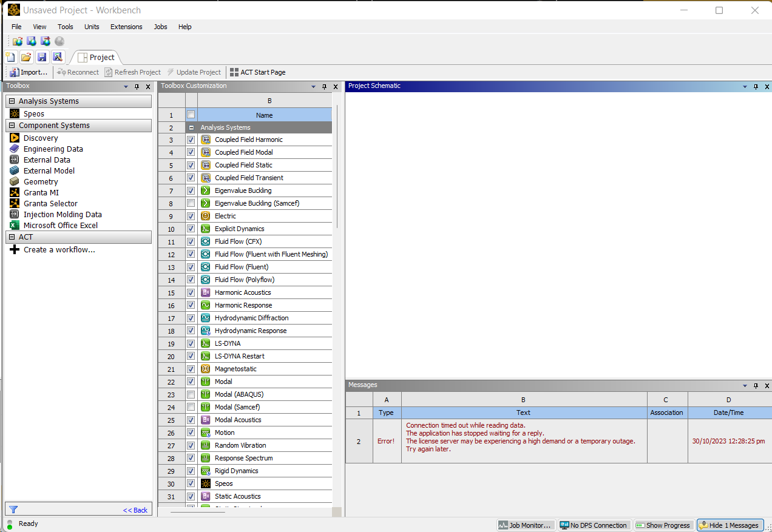This screenshot has width=772, height=532.
Task: Open the File menu
Action: [x=16, y=27]
